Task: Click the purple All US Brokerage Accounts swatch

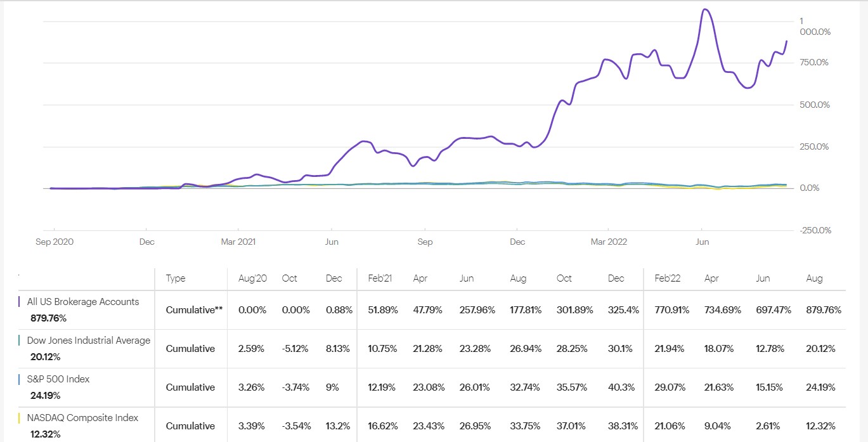Action: coord(20,302)
